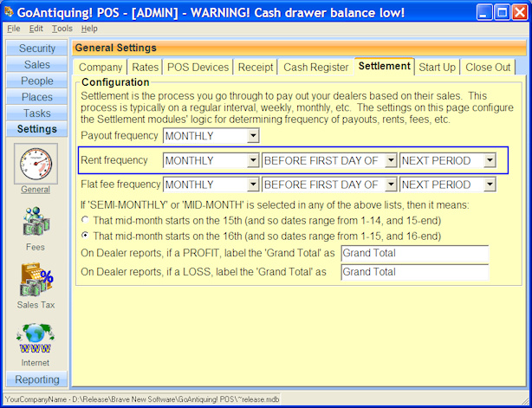Open the Edit menu
The image size is (532, 408).
click(x=36, y=29)
